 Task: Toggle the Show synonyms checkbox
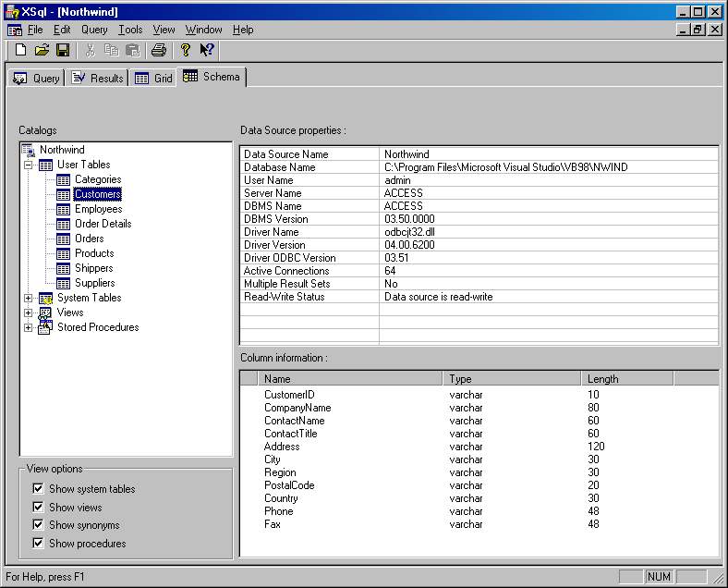tap(38, 525)
